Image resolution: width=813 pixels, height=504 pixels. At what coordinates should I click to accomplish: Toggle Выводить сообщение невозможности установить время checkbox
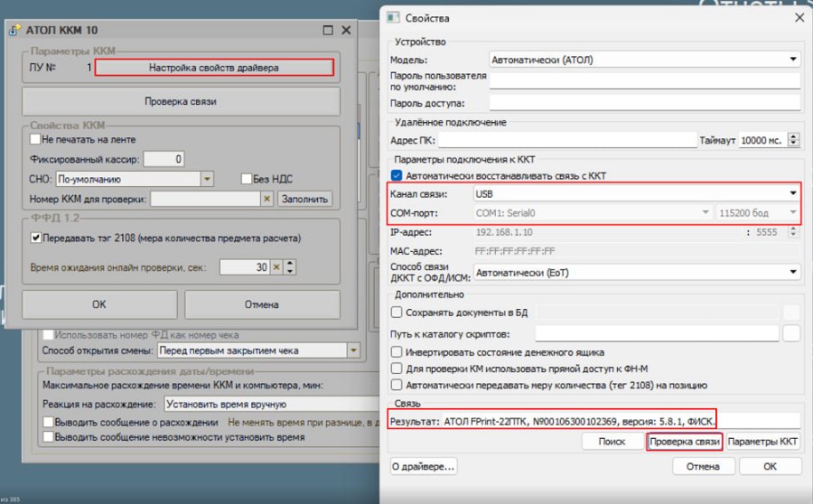(x=48, y=436)
